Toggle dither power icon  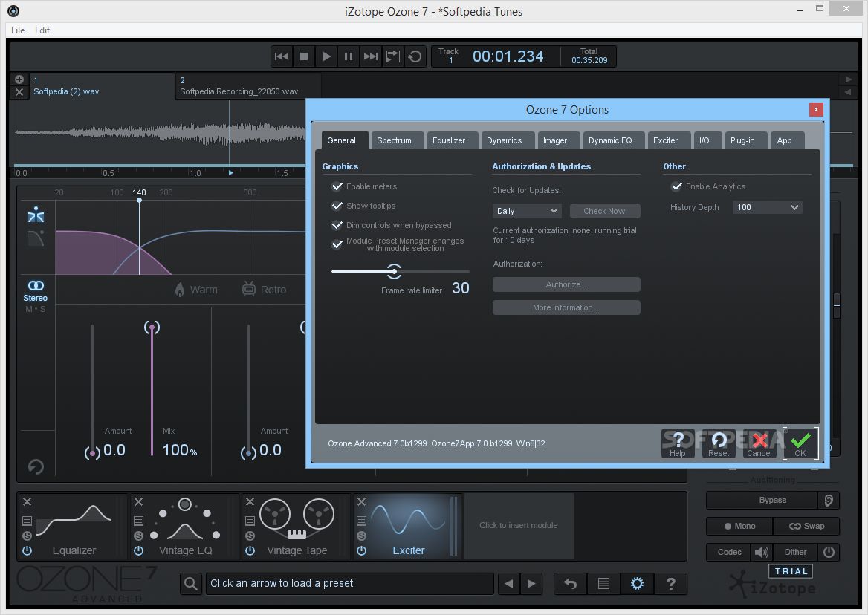point(829,552)
